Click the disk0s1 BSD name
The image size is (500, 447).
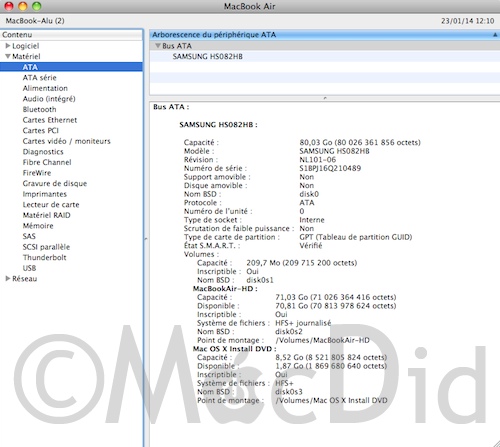[260, 280]
